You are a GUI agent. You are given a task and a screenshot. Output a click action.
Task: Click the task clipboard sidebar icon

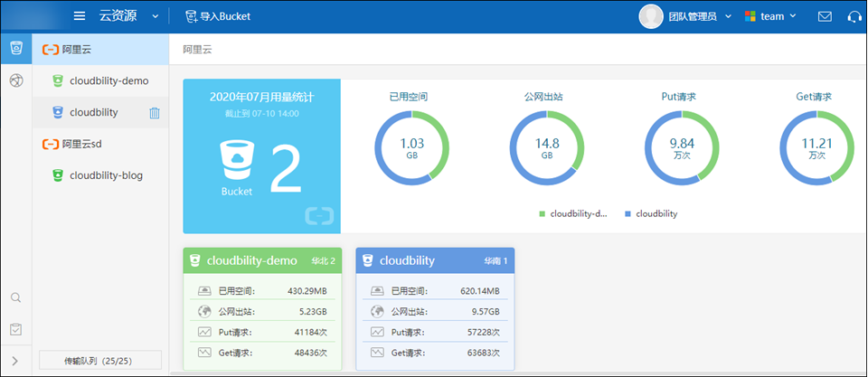click(16, 329)
